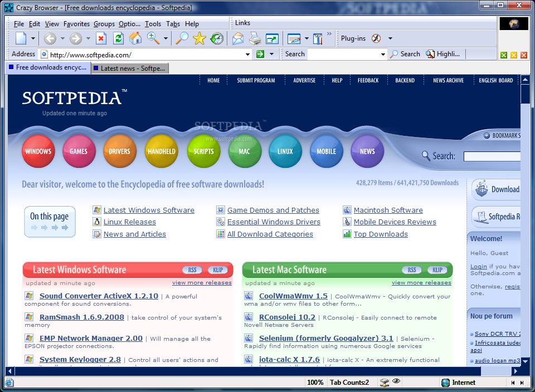Click the Plug-ins blocked icon
Screen dimensions: 535x392
[376, 38]
